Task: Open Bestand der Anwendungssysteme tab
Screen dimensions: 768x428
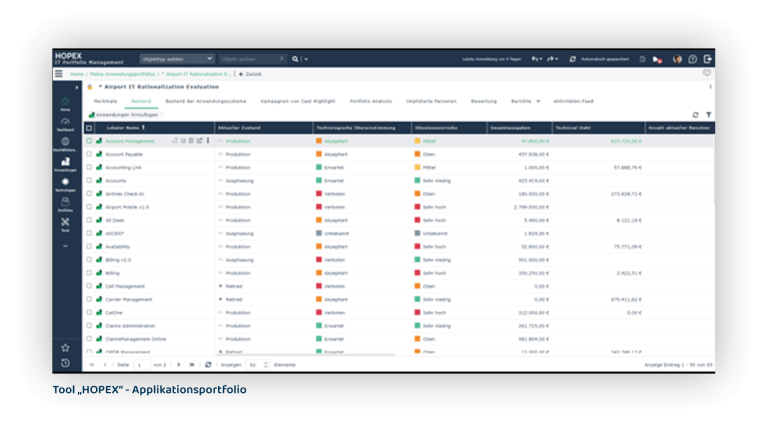Action: coord(206,101)
